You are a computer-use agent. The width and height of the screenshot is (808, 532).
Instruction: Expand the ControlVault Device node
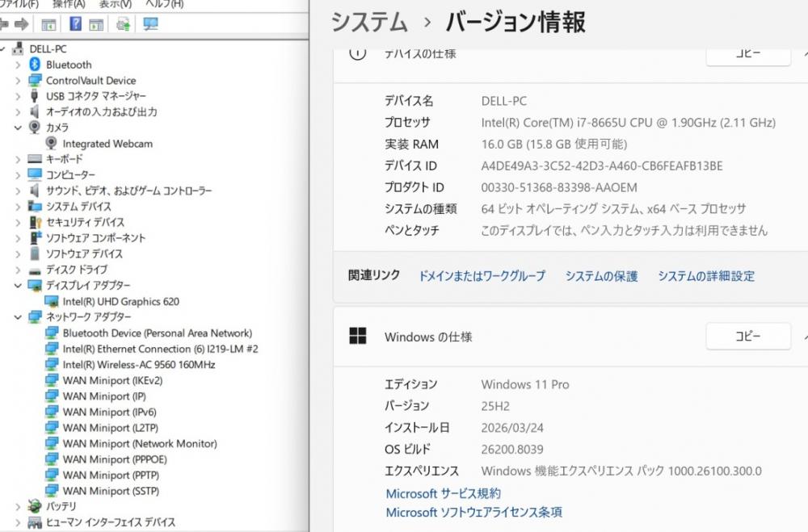[18, 81]
